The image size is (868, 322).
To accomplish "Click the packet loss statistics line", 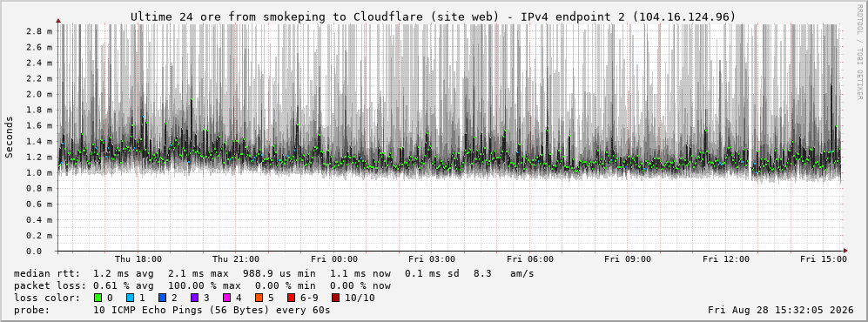I will pos(202,286).
